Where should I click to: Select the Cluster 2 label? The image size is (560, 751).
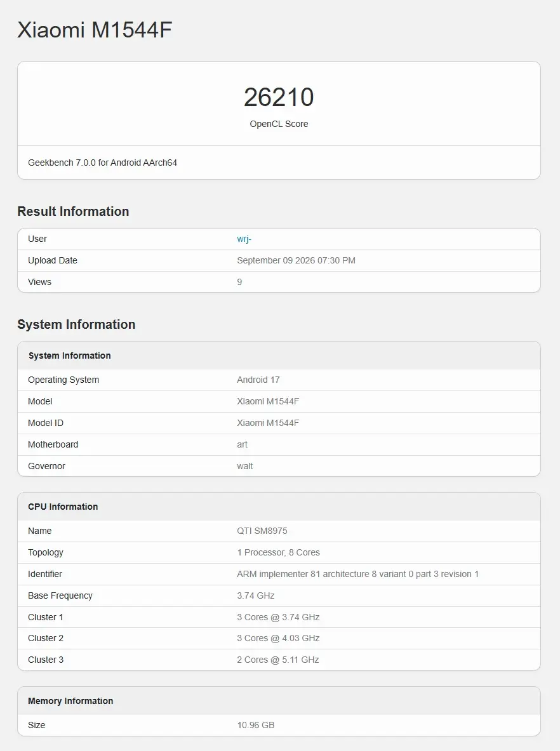tap(46, 638)
